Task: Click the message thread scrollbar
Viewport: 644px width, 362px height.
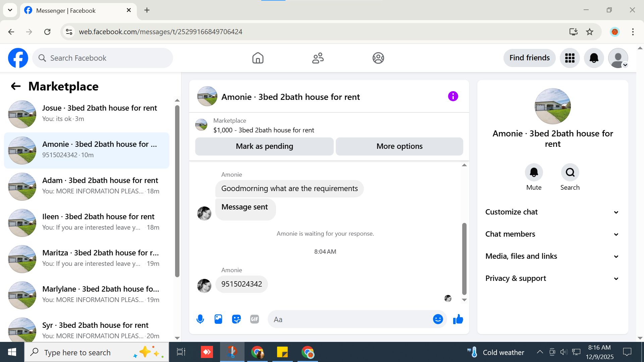Action: point(464,258)
